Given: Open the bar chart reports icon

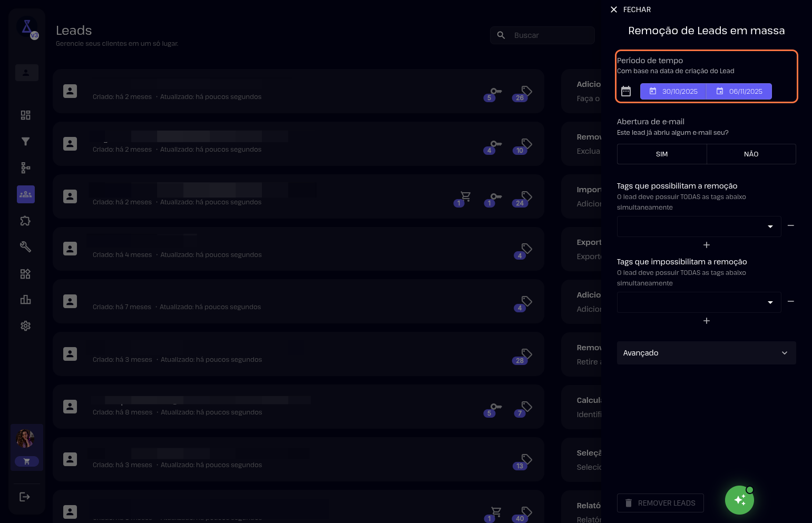Looking at the screenshot, I should pyautogui.click(x=25, y=300).
